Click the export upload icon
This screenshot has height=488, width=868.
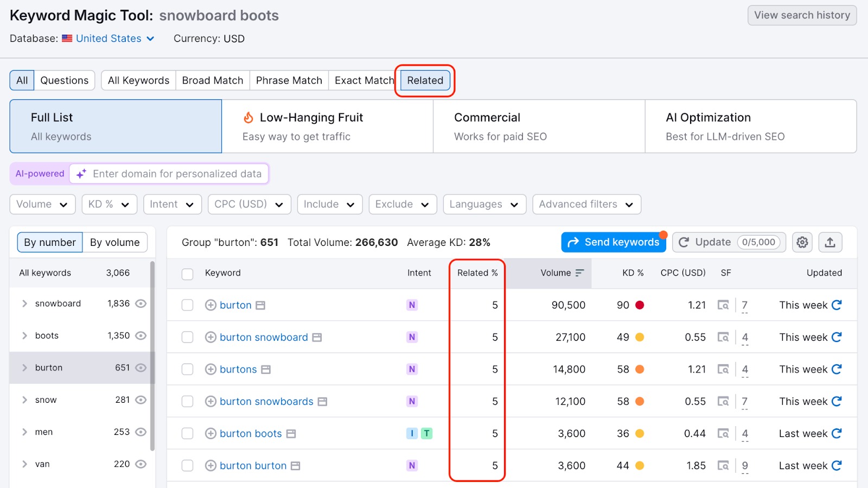pos(830,242)
